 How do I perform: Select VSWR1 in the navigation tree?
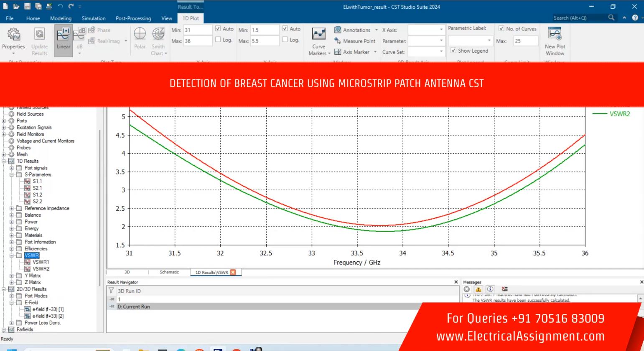pos(41,262)
